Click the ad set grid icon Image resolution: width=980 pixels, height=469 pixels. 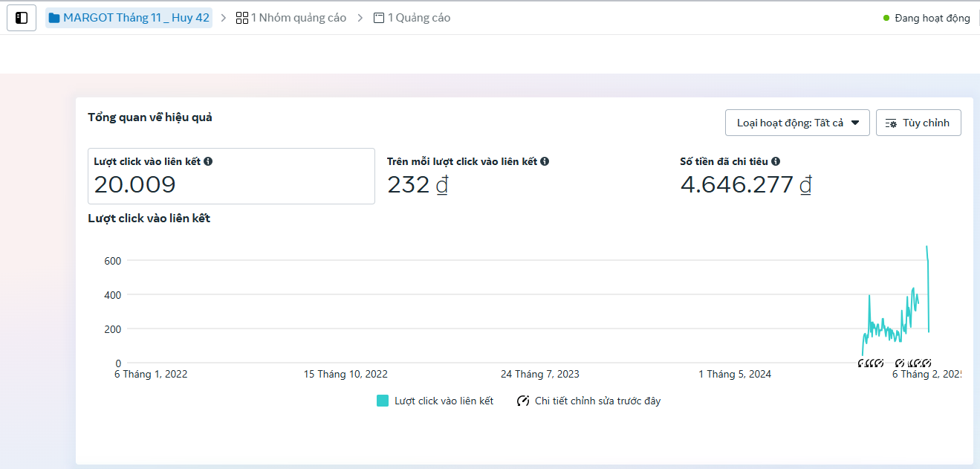point(241,18)
